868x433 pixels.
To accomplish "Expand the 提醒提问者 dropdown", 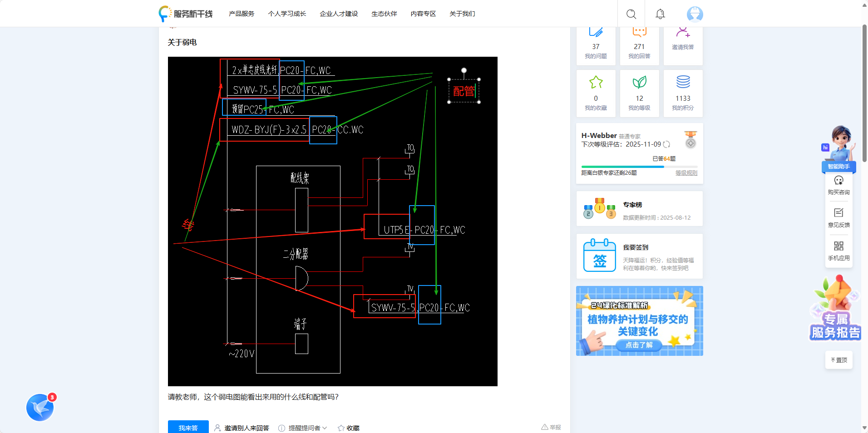I will pyautogui.click(x=303, y=428).
